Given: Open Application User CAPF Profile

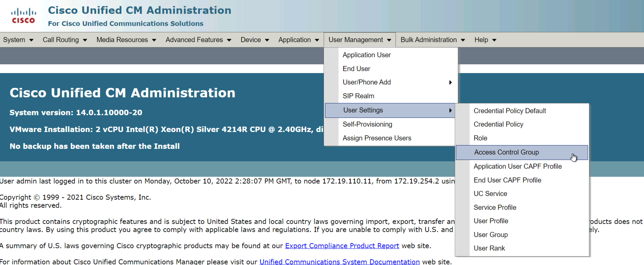Looking at the screenshot, I should tap(522, 166).
